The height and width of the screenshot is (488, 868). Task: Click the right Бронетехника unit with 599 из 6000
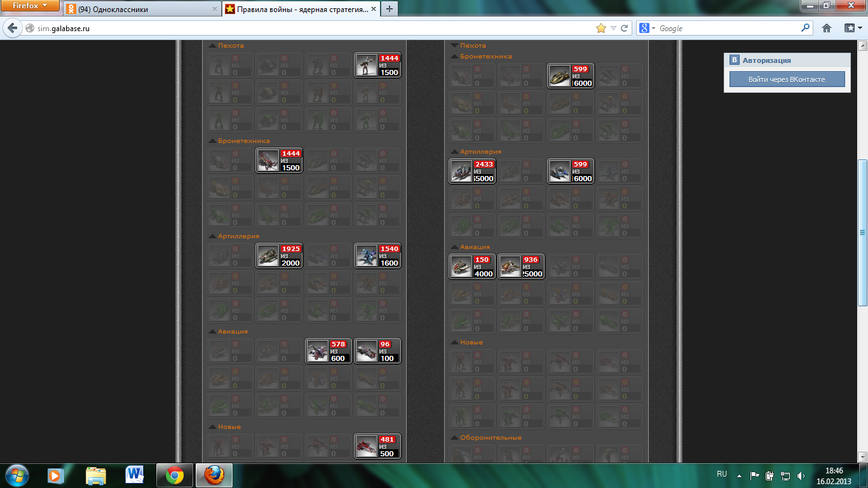coord(571,76)
